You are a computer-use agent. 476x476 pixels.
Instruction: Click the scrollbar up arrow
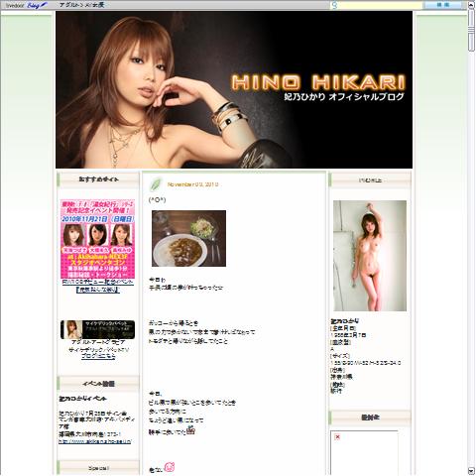click(x=472, y=4)
